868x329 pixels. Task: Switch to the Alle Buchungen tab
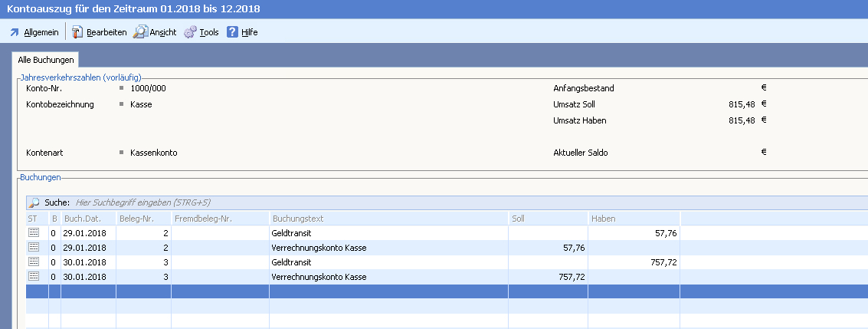pos(46,59)
